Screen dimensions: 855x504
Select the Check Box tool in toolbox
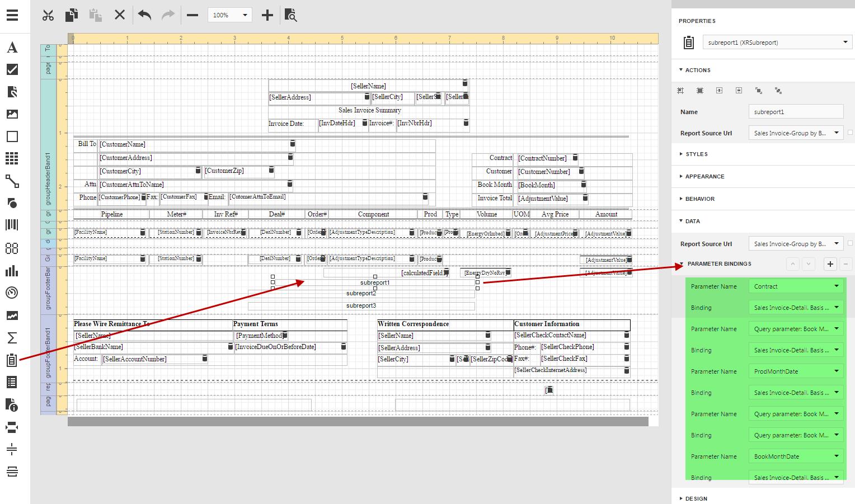pyautogui.click(x=12, y=69)
